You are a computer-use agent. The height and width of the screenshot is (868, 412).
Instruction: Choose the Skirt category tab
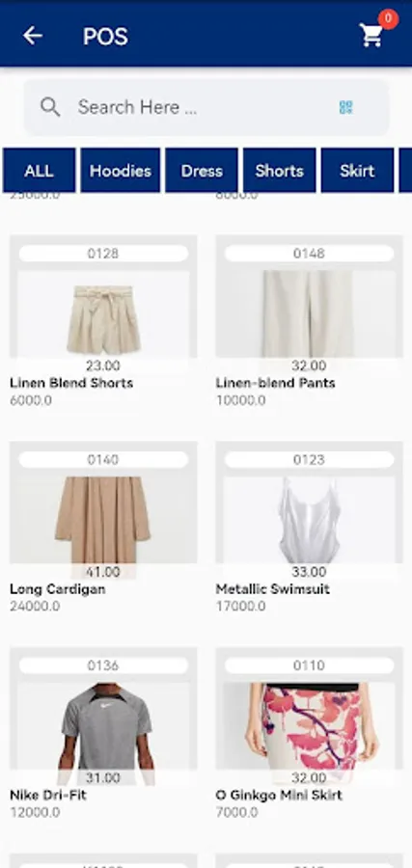(357, 171)
